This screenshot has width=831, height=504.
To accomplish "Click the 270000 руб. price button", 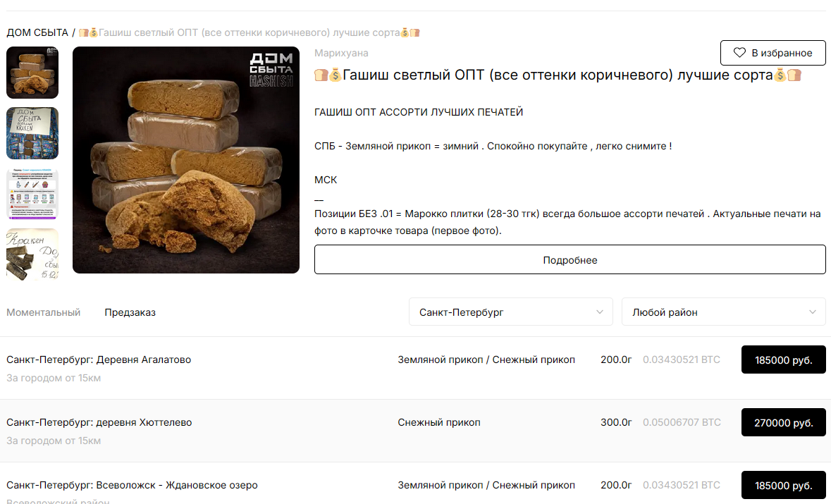I will click(x=783, y=423).
